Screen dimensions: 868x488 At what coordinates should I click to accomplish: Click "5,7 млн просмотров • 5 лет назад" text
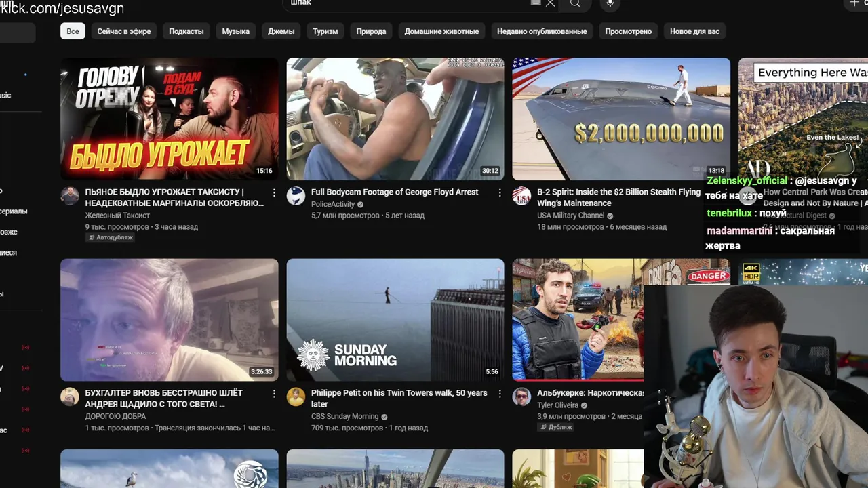tap(368, 216)
